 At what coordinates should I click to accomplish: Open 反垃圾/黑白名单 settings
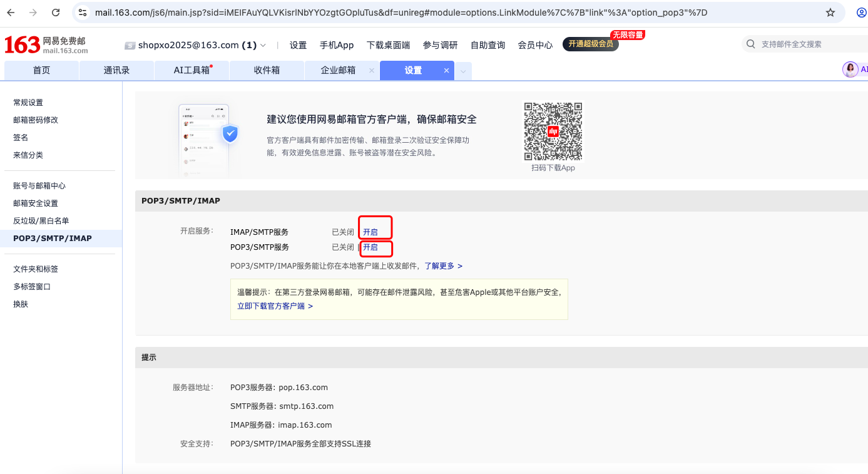coord(41,221)
